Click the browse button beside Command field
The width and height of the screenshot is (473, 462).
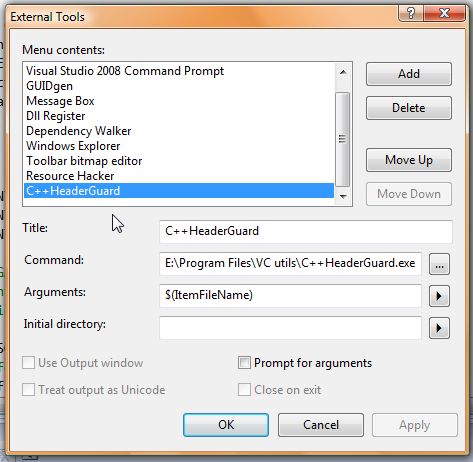click(x=439, y=264)
